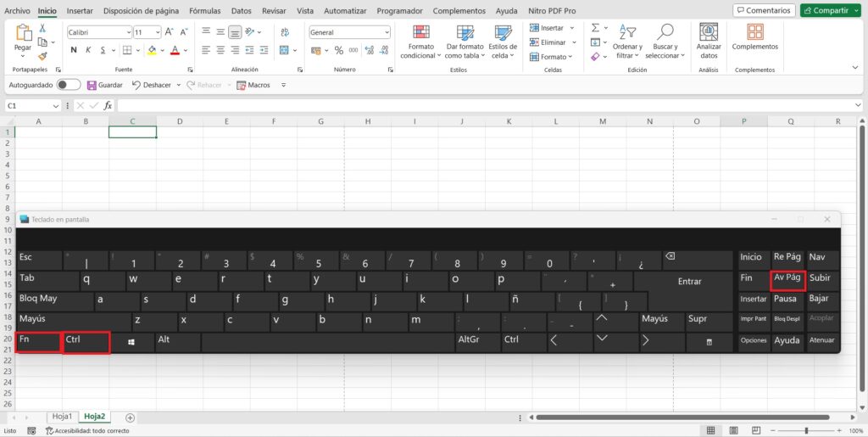The width and height of the screenshot is (868, 437).
Task: Toggle the Fn key on keyboard
Action: (38, 342)
